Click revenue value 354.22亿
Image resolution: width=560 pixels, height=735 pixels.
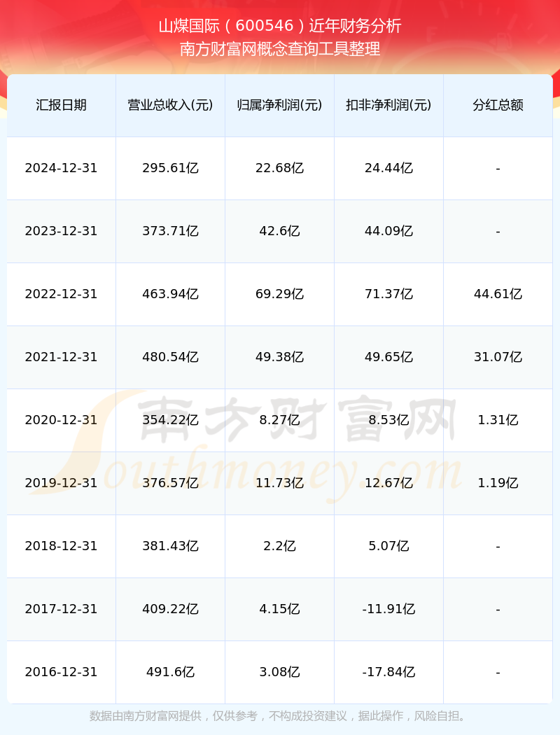click(x=171, y=420)
